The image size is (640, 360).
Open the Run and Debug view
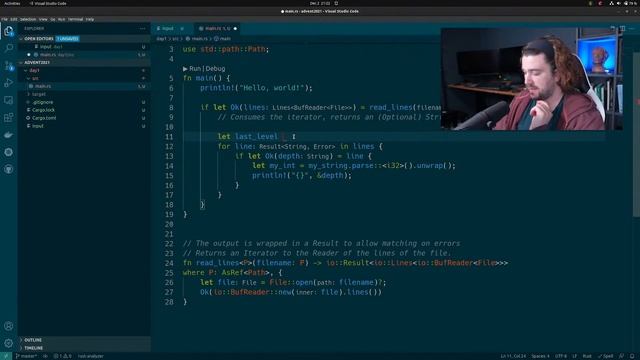(x=9, y=83)
